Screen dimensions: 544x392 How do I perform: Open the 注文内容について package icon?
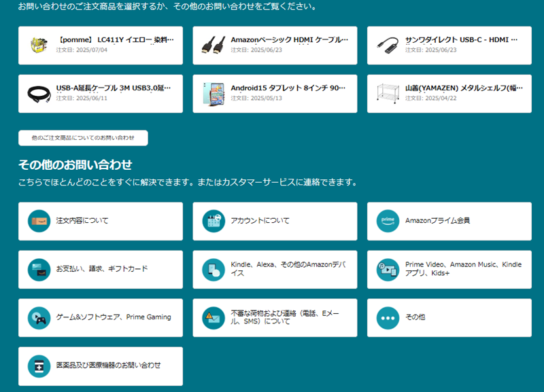click(x=39, y=221)
